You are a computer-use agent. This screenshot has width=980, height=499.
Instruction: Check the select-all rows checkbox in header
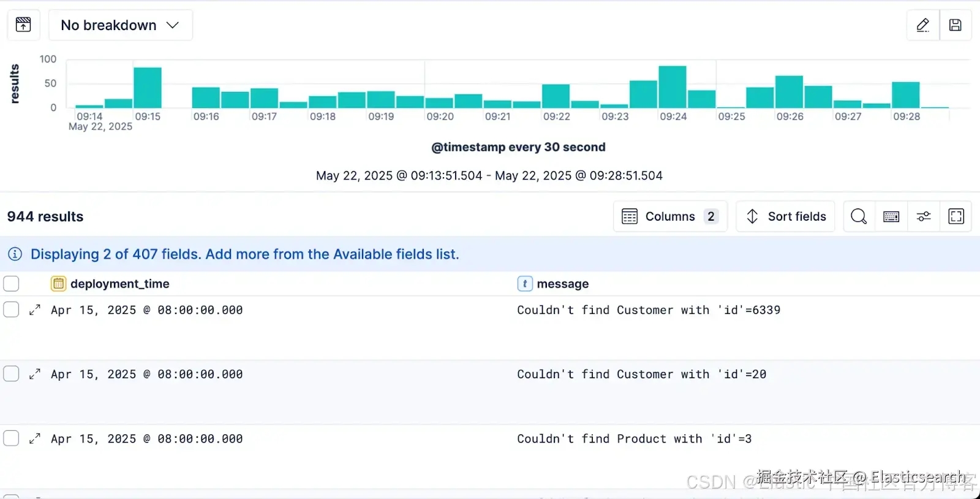tap(11, 283)
